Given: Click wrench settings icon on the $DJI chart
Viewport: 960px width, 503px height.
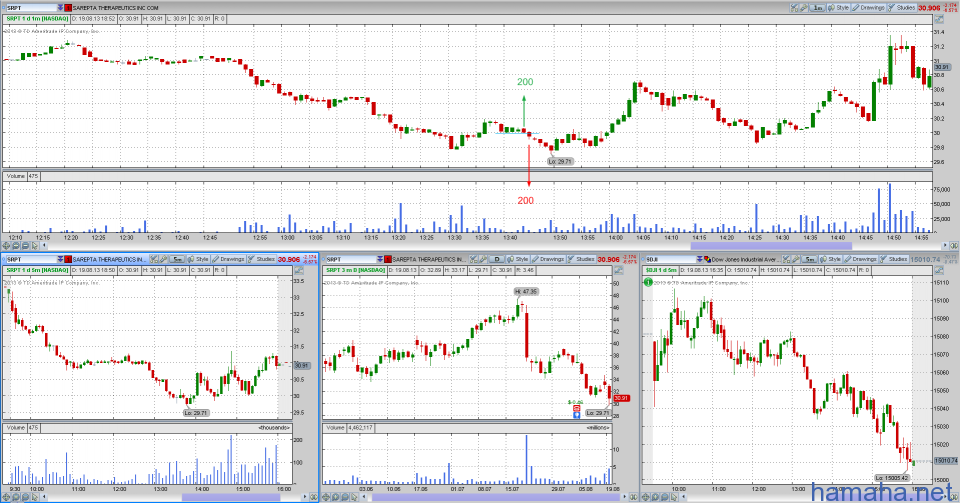Looking at the screenshot, I should 796,259.
